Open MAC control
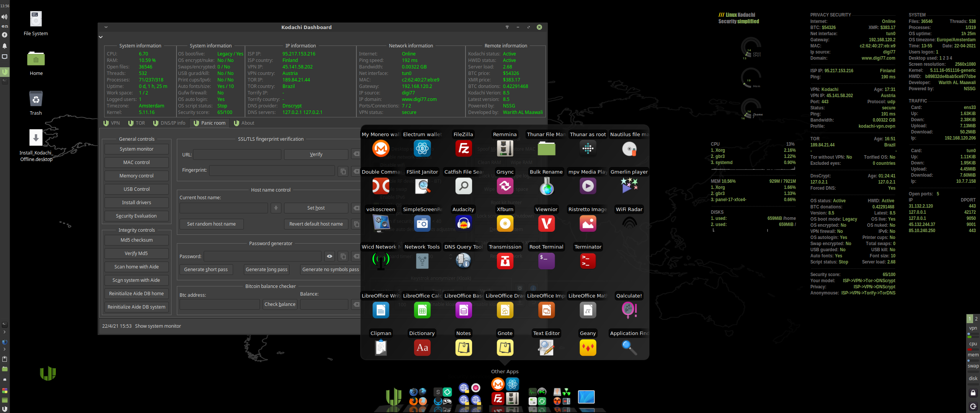The width and height of the screenshot is (980, 413). point(137,163)
